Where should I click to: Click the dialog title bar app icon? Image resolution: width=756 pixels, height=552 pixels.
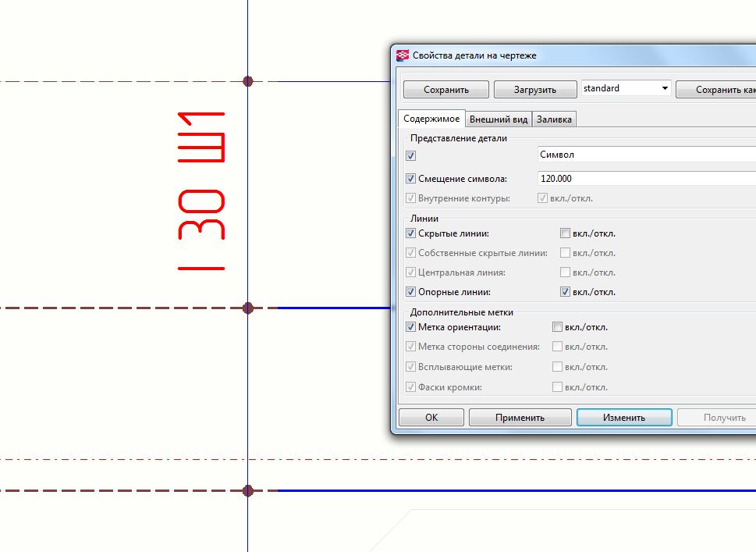coord(403,55)
